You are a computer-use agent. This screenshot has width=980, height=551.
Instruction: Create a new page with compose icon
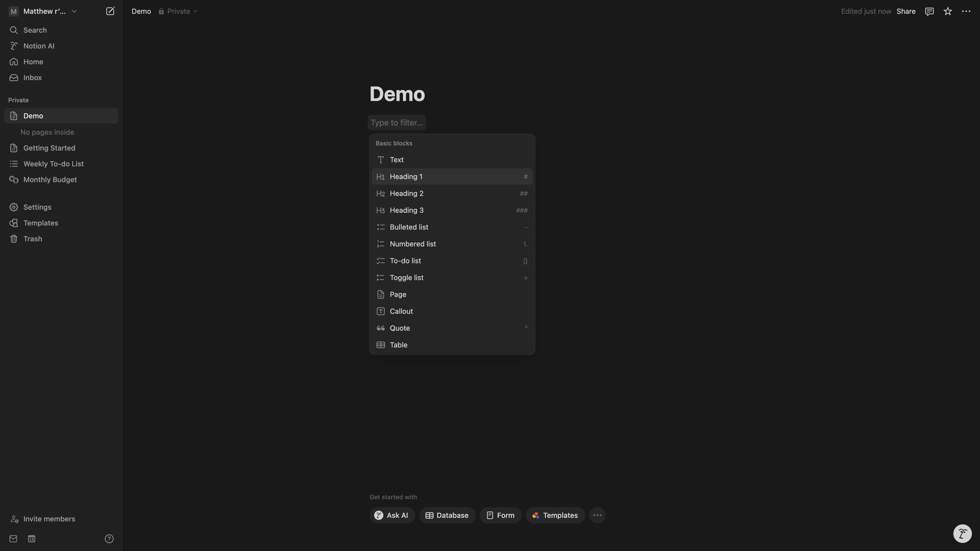pyautogui.click(x=110, y=11)
